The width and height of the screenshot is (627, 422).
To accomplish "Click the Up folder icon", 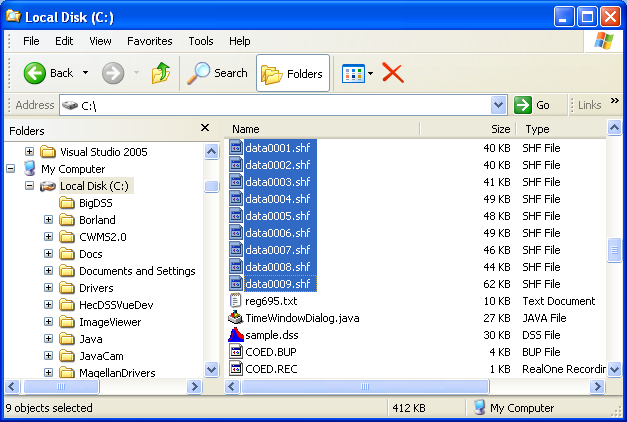I will (160, 73).
